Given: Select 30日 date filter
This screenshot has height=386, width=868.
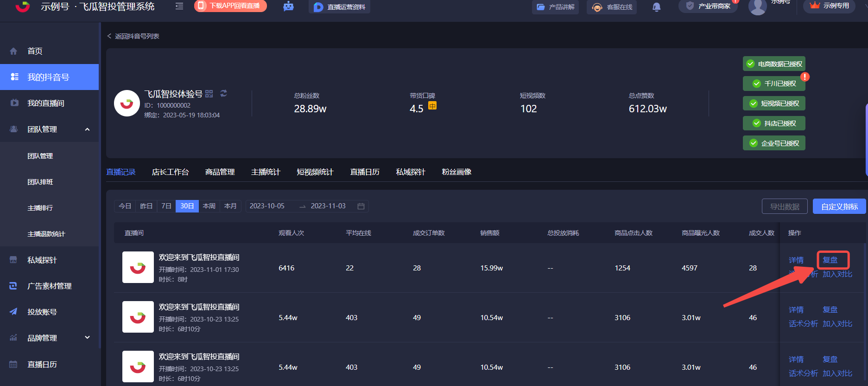Looking at the screenshot, I should point(187,206).
